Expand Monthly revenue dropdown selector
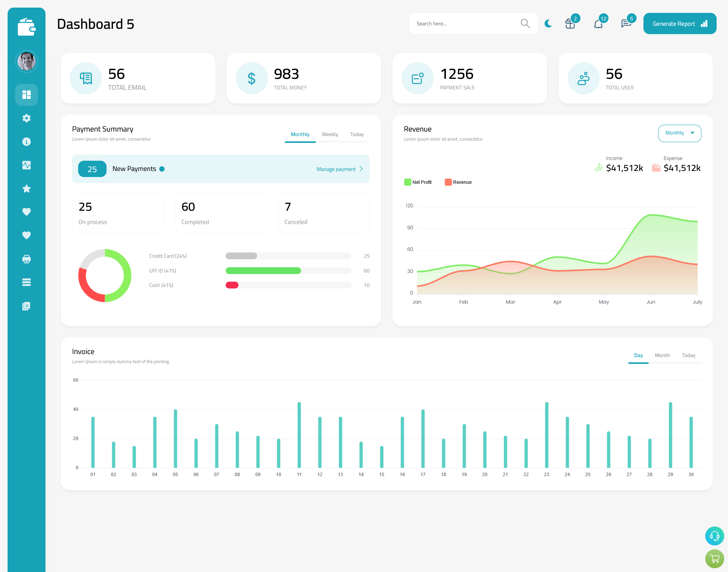 679,133
